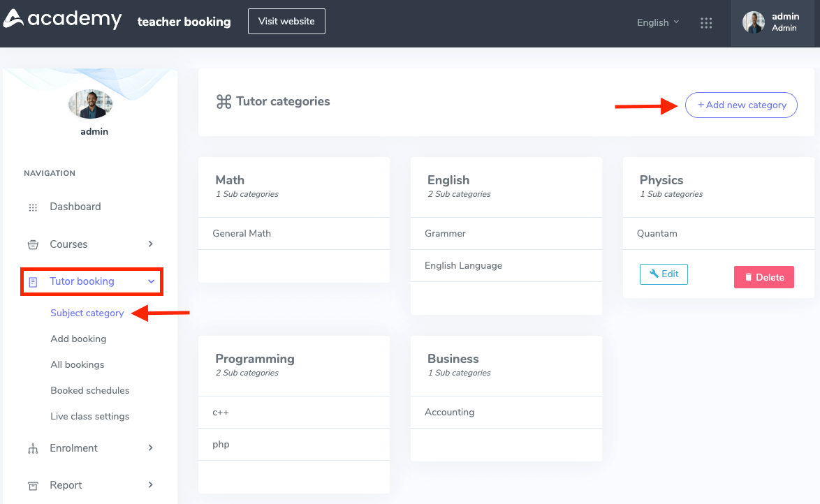Open Dashboard from navigation
Image resolution: width=820 pixels, height=504 pixels.
75,207
